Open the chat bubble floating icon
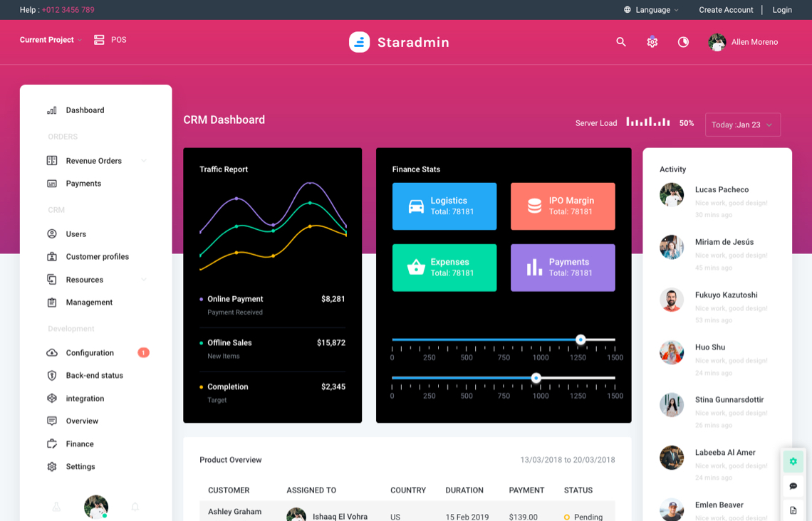The height and width of the screenshot is (521, 812). (x=793, y=486)
